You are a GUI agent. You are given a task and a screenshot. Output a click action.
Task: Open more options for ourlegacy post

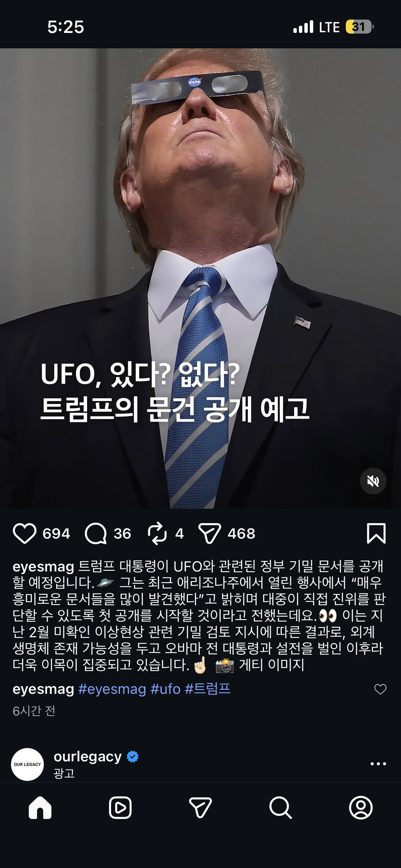pos(378,764)
